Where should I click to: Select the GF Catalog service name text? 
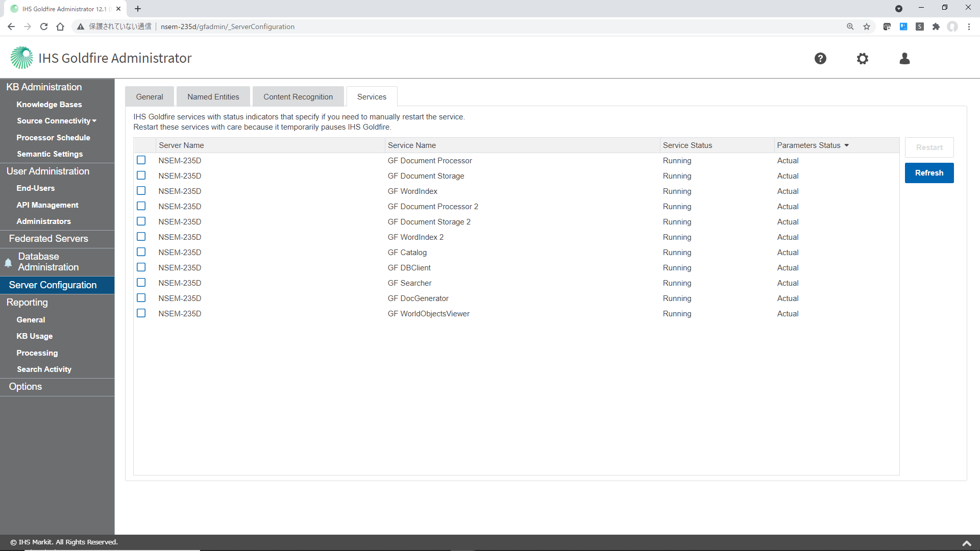[407, 253]
